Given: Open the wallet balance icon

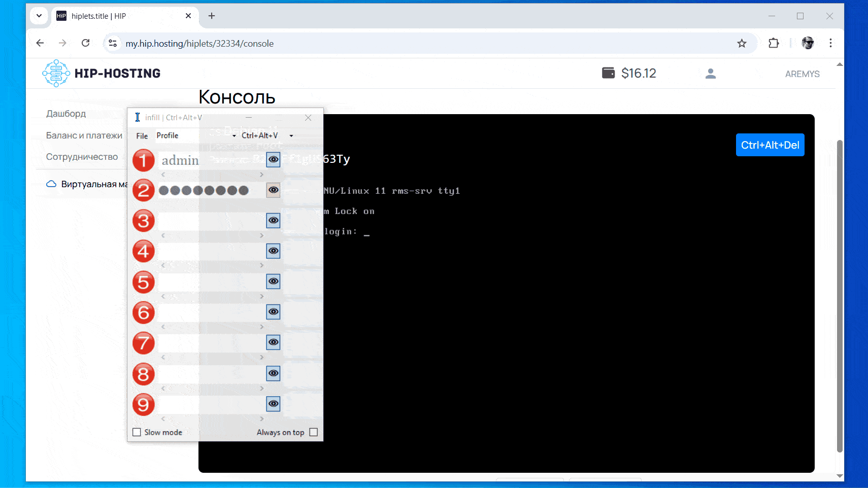Looking at the screenshot, I should coord(608,73).
